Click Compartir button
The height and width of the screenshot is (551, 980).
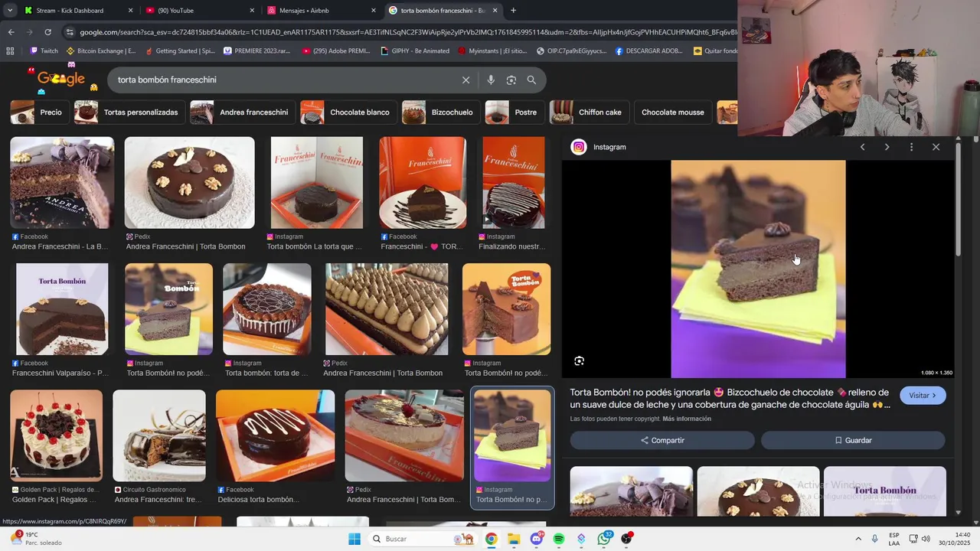click(662, 440)
